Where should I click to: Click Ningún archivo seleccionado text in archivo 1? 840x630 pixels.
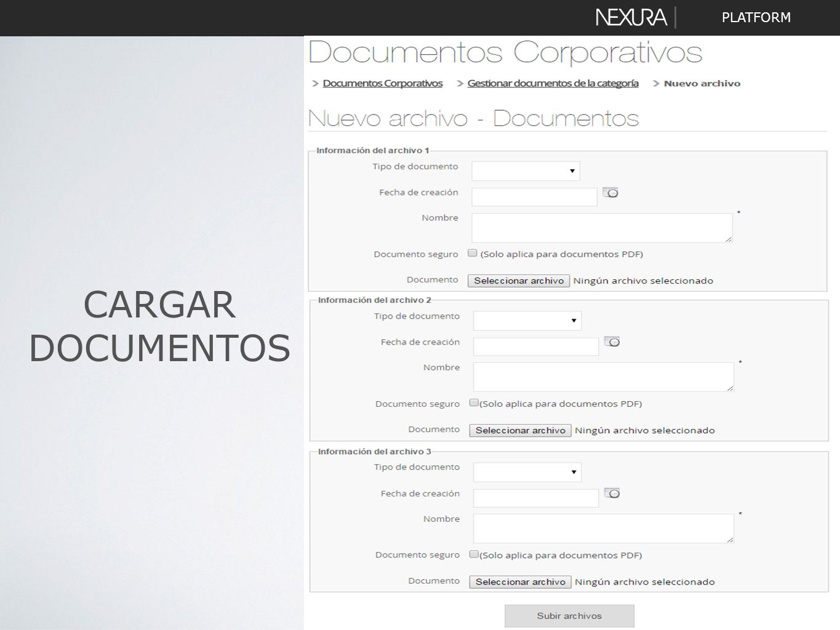[x=643, y=281]
